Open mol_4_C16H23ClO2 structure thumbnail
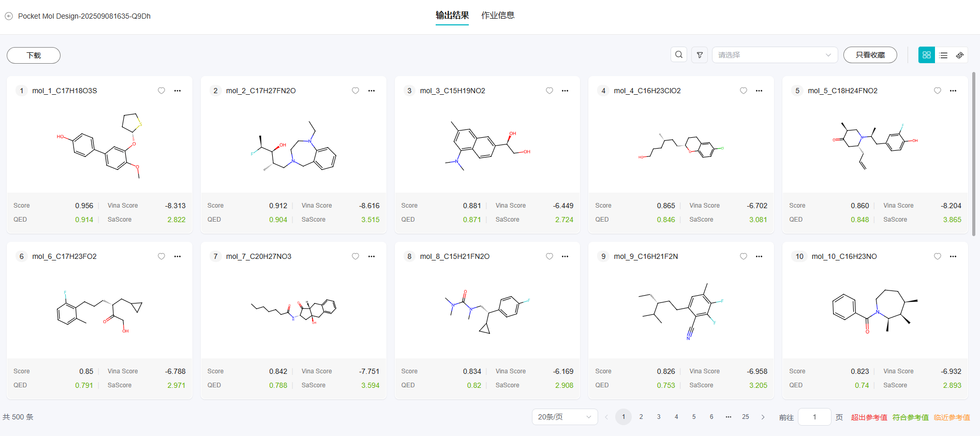The width and height of the screenshot is (980, 436). (x=681, y=147)
